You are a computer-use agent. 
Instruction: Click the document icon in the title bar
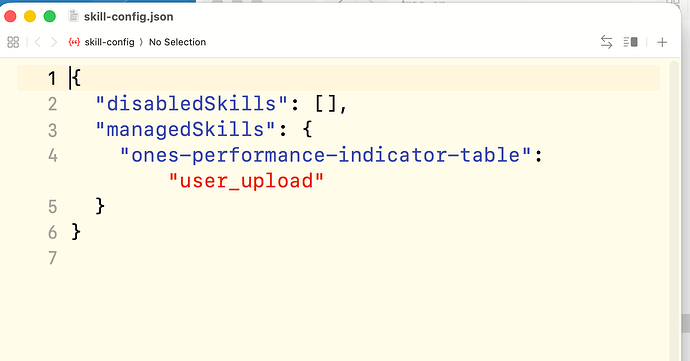(x=73, y=16)
